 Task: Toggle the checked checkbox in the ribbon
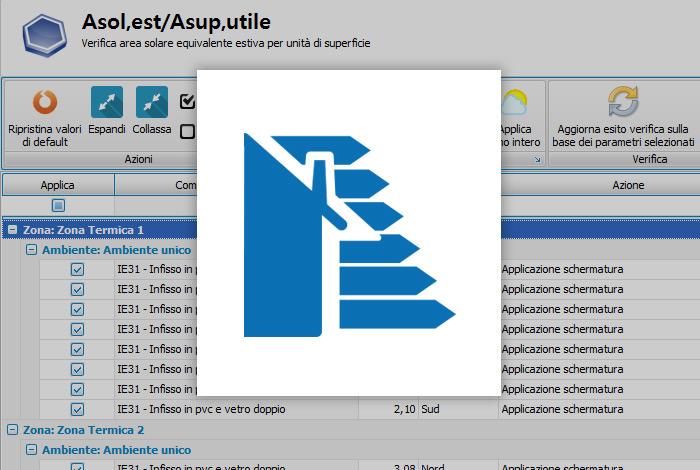(x=188, y=101)
